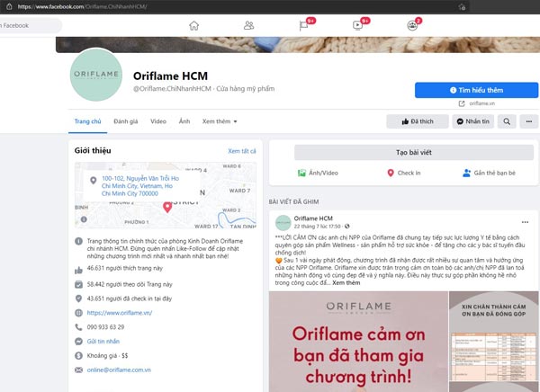Click the Oriflame HCM profile picture
Viewport: 540px width, 392px height.
(96, 75)
